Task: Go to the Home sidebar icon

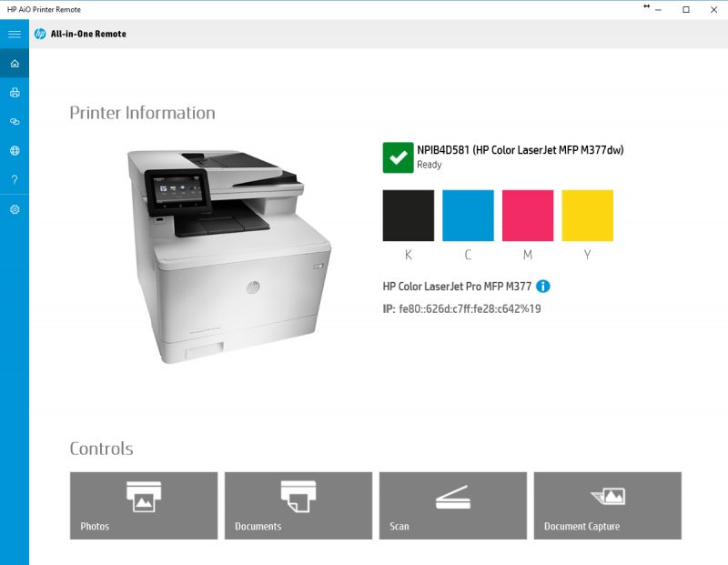Action: tap(15, 63)
